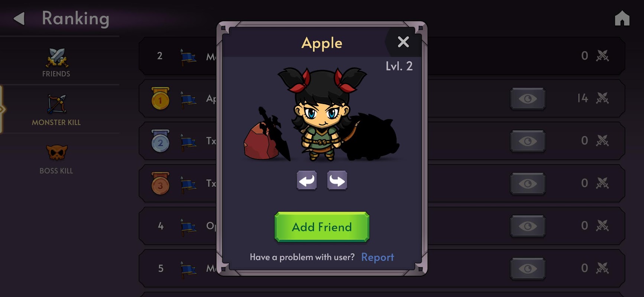This screenshot has width=644, height=297.
Task: Select the Monster Kill bow icon
Action: 56,104
